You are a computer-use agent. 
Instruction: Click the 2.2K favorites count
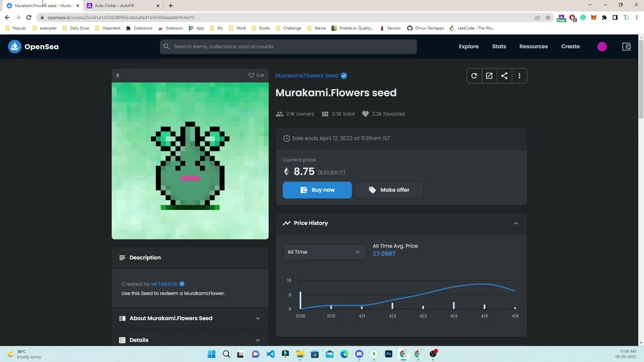[383, 114]
